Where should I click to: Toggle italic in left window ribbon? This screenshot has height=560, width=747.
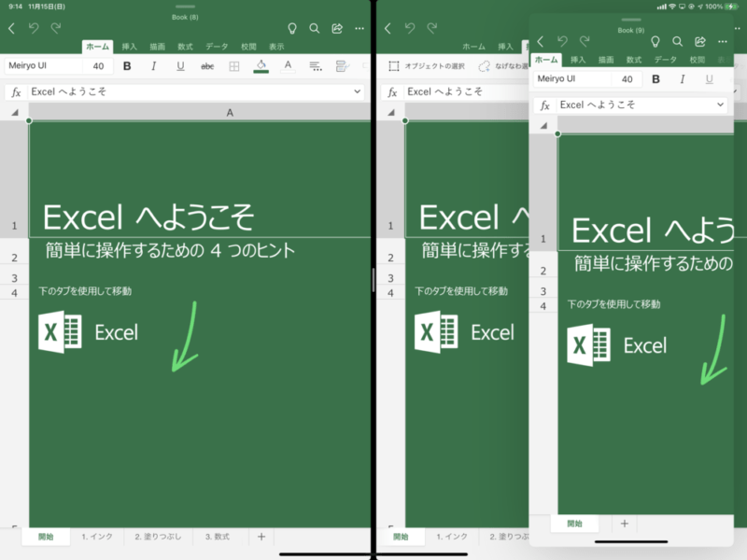point(153,66)
